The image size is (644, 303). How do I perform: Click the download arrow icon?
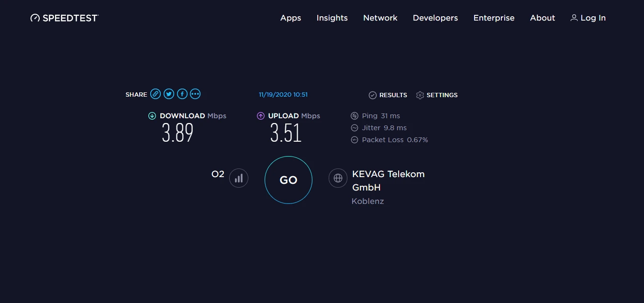(152, 116)
